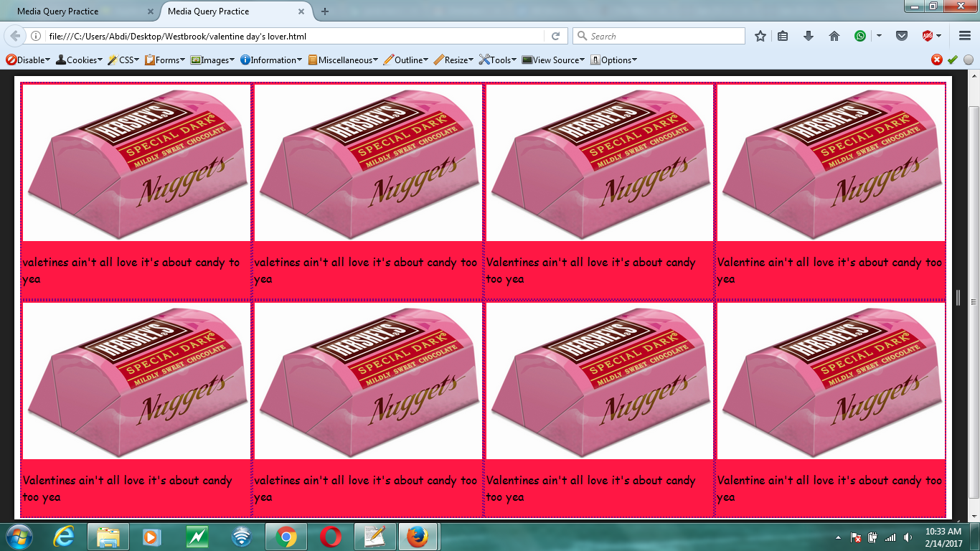Click the address bar with file URL
The width and height of the screenshot is (980, 551).
coord(294,36)
